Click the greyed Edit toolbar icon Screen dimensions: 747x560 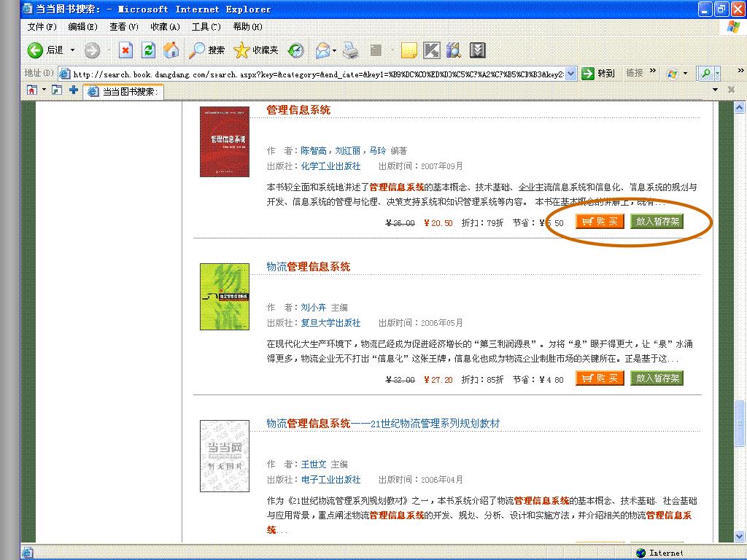click(x=376, y=50)
